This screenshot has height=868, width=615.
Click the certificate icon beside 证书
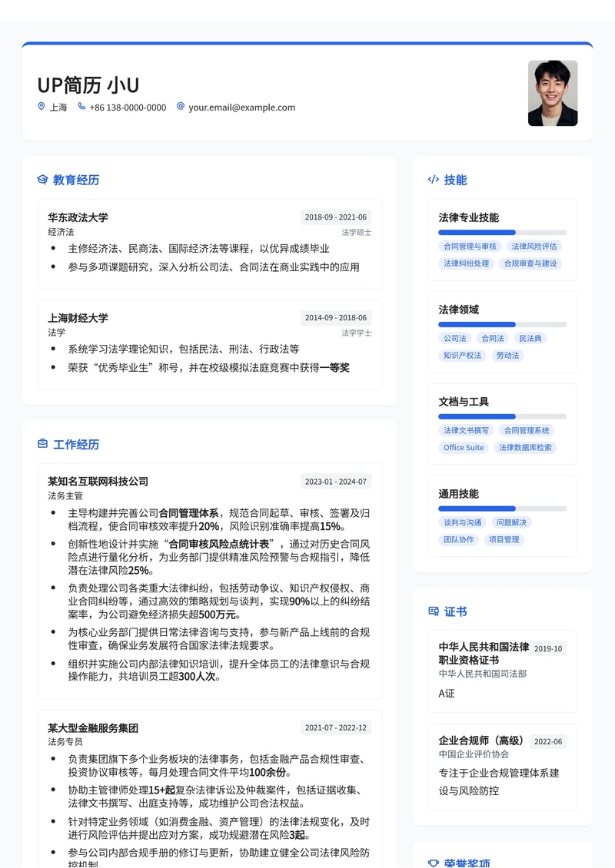432,611
